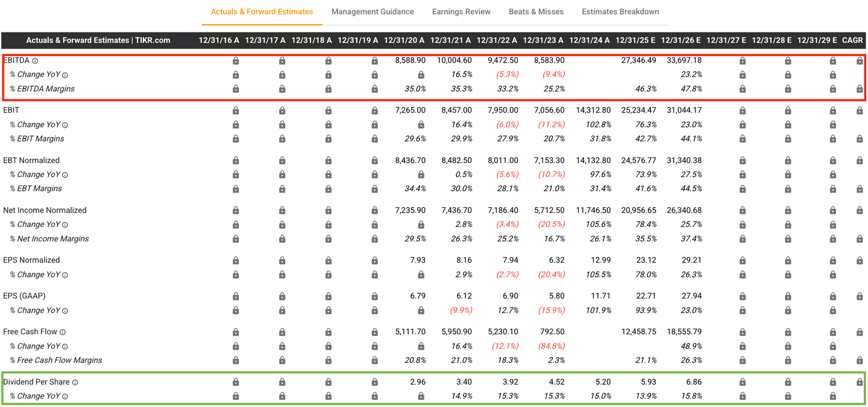Open the Earnings Review tab
This screenshot has height=407, width=868.
click(x=461, y=12)
